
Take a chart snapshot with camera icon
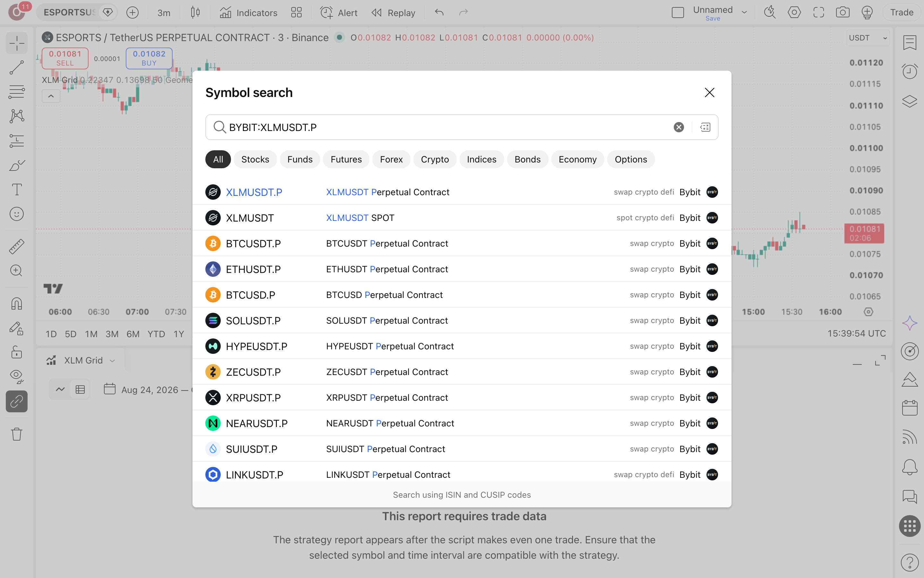pyautogui.click(x=842, y=13)
